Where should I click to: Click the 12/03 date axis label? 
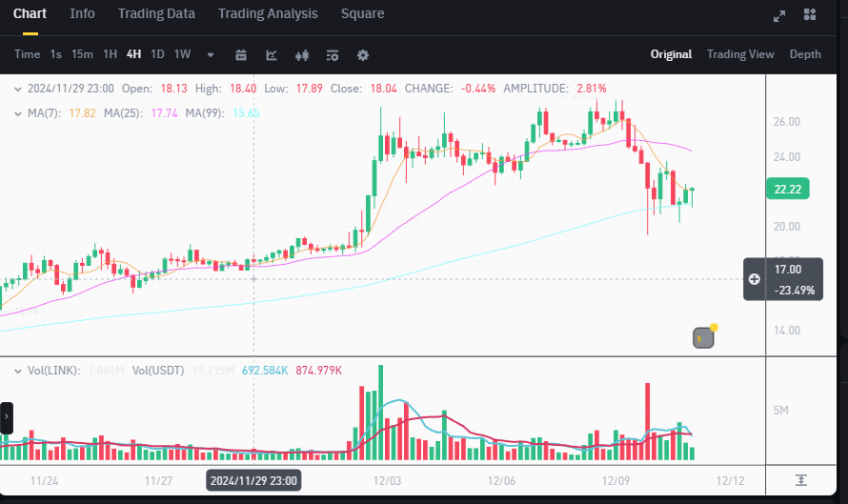tap(387, 481)
